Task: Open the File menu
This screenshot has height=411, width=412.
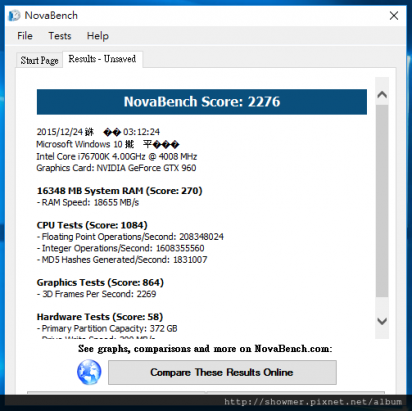Action: (25, 36)
